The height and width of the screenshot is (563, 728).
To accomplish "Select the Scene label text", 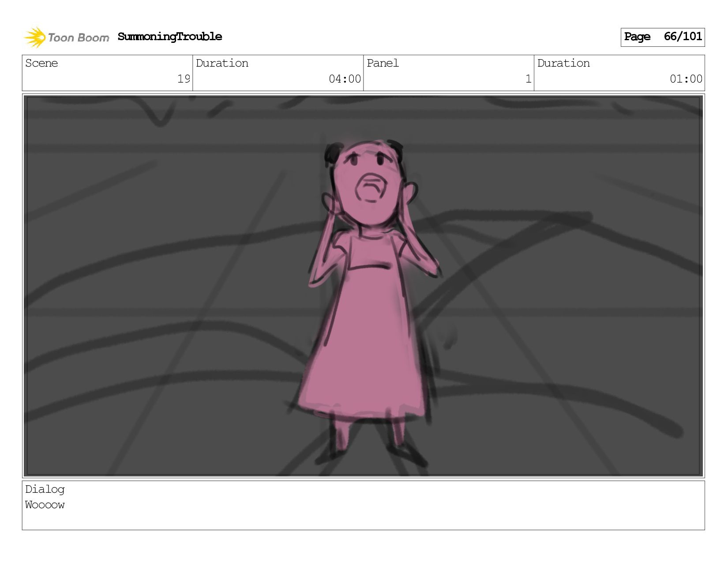I will (x=41, y=63).
